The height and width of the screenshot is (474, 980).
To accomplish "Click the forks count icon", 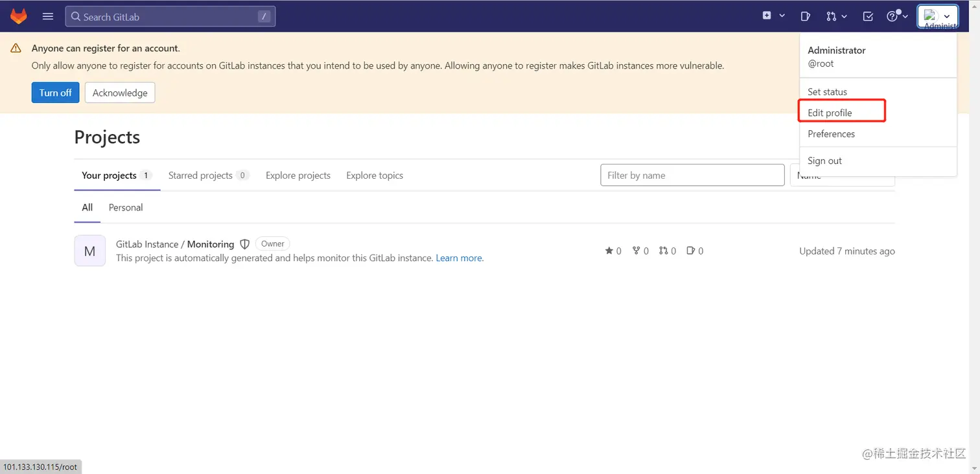I will [636, 251].
